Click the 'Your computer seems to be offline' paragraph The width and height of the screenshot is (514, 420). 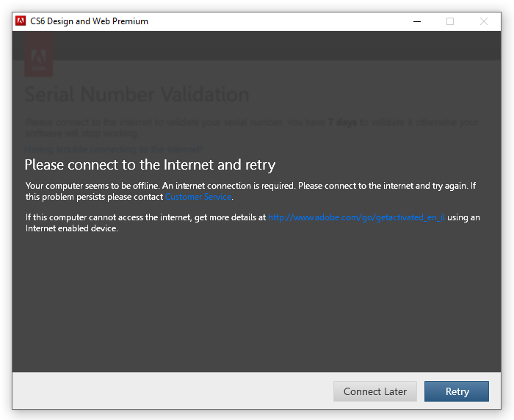point(251,191)
